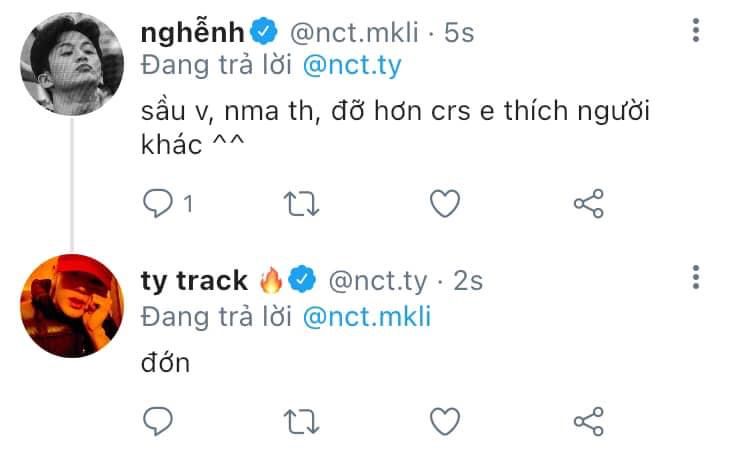750x449 pixels.
Task: Share ty track's tweet
Action: pos(588,419)
